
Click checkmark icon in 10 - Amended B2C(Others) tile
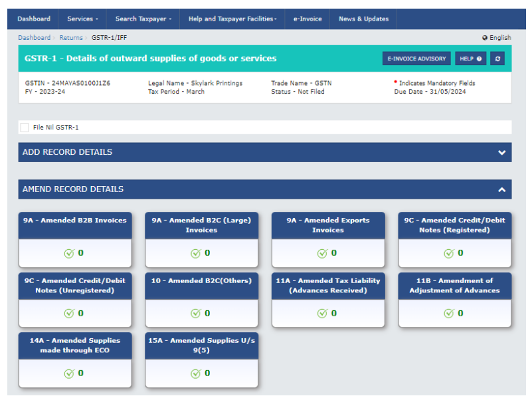pos(195,314)
